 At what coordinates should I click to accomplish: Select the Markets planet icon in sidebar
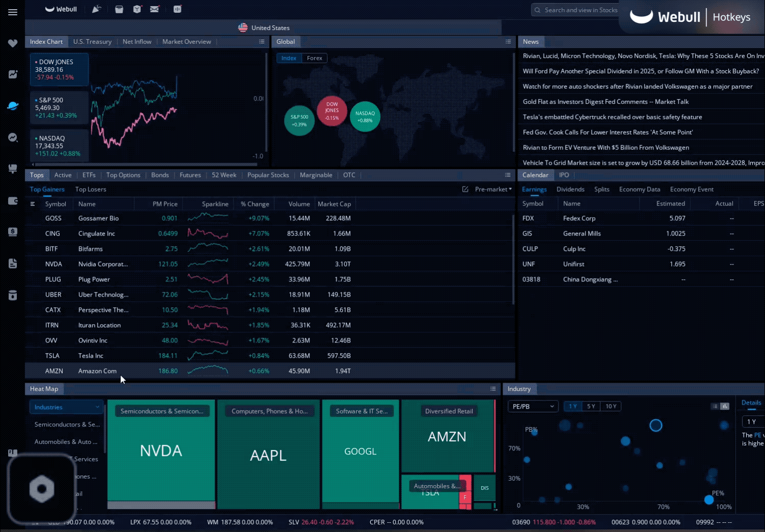tap(12, 106)
